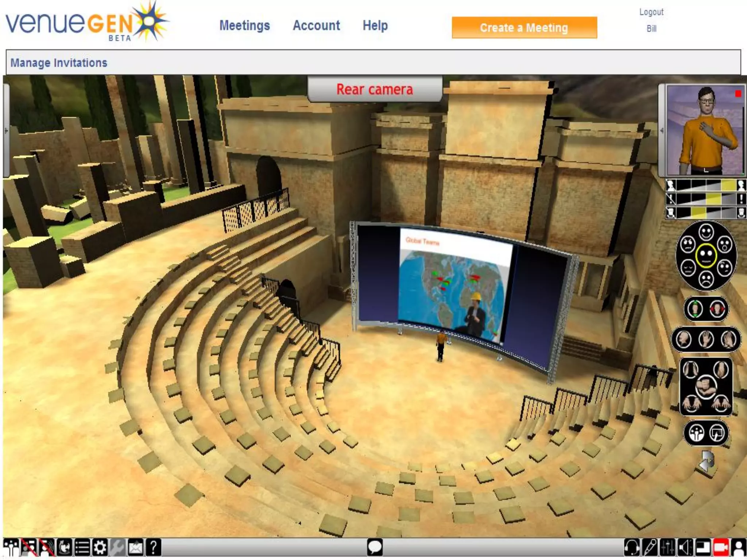This screenshot has height=560, width=747.
Task: Collapse the avatar panel with left arrow
Action: pos(662,130)
